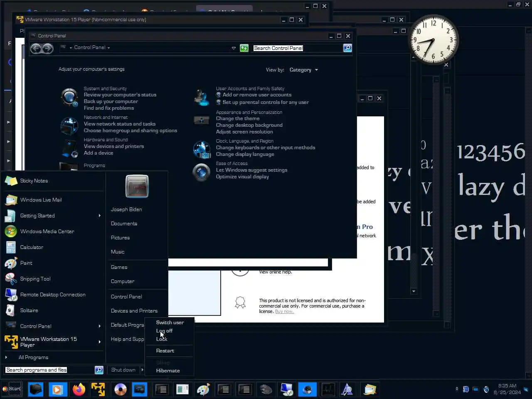Click the user account picture
Viewport: 532px width, 399px height.
[137, 186]
